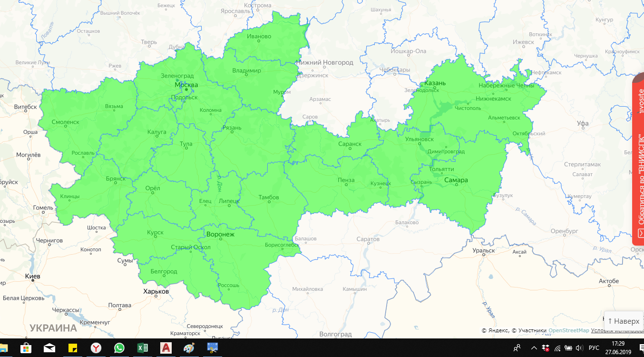Click the УКРАИНА country label
Screen dimensions: 644x357
pos(53,328)
